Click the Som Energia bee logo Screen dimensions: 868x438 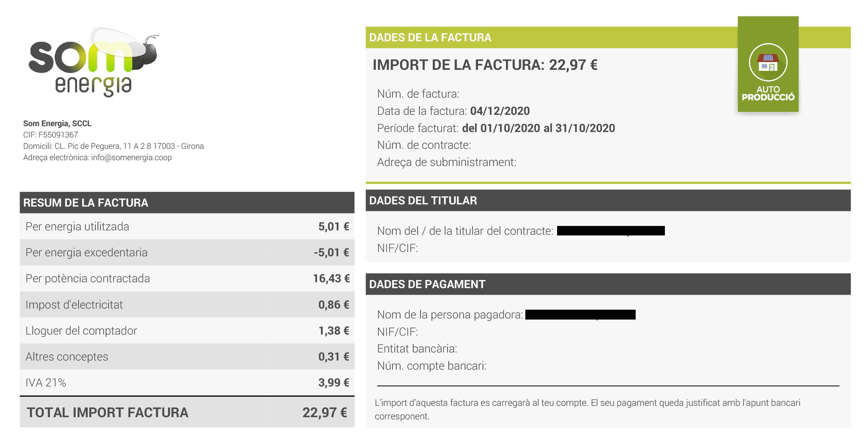93,61
